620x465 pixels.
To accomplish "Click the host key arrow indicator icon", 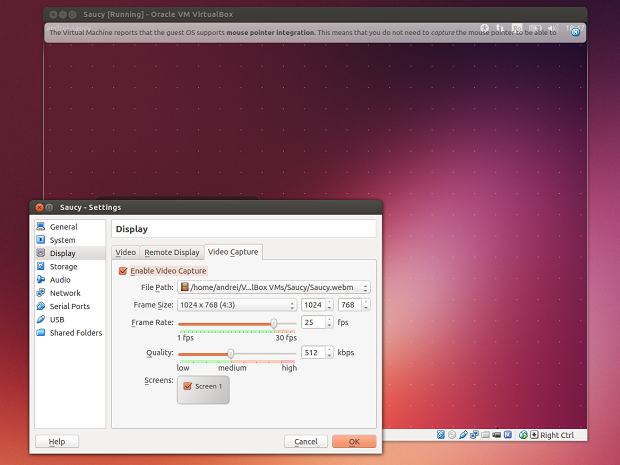I will (534, 435).
